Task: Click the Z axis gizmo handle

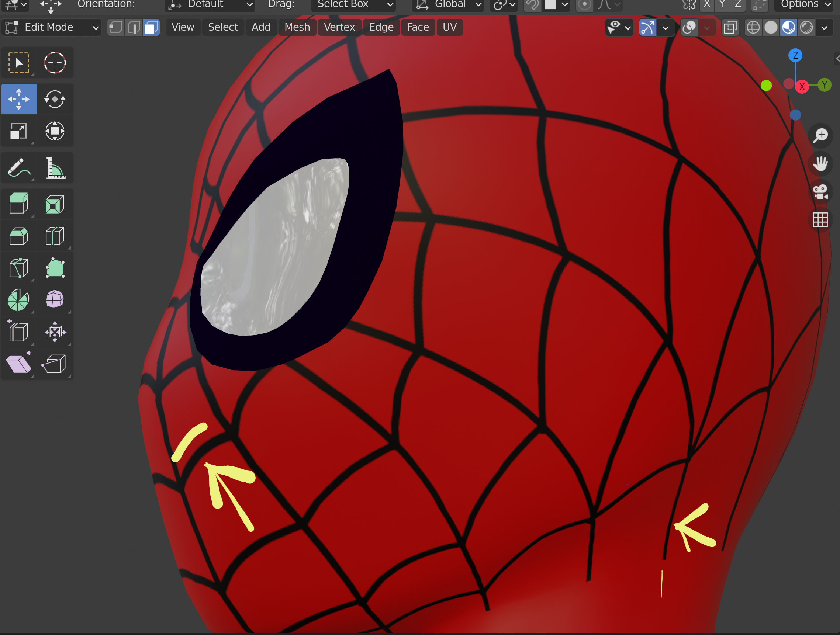Action: (x=795, y=55)
